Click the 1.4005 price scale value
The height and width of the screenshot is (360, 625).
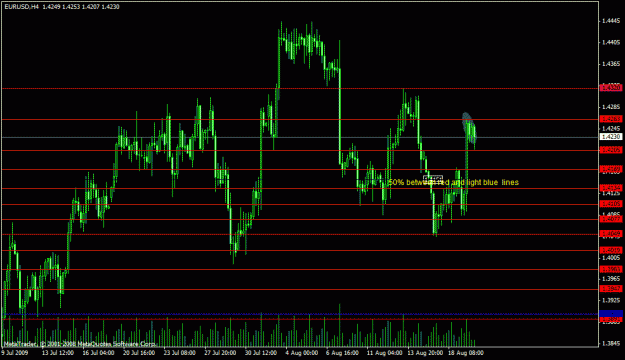[x=611, y=258]
